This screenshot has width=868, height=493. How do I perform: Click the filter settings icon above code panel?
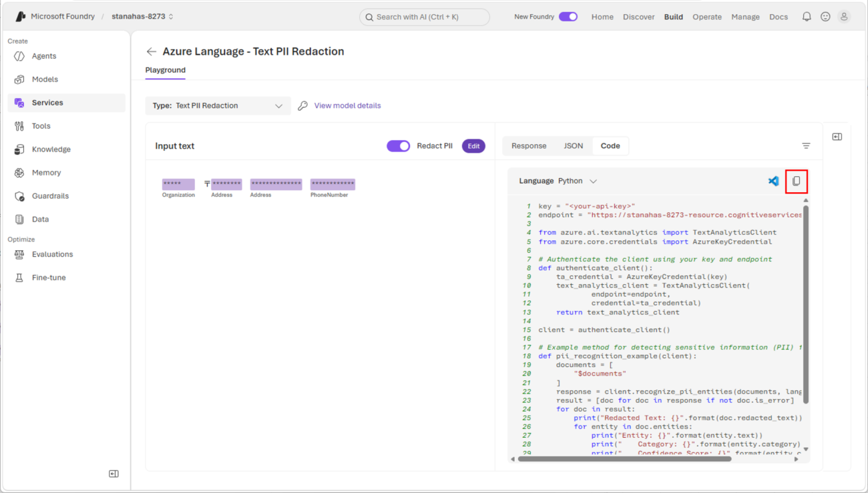806,146
